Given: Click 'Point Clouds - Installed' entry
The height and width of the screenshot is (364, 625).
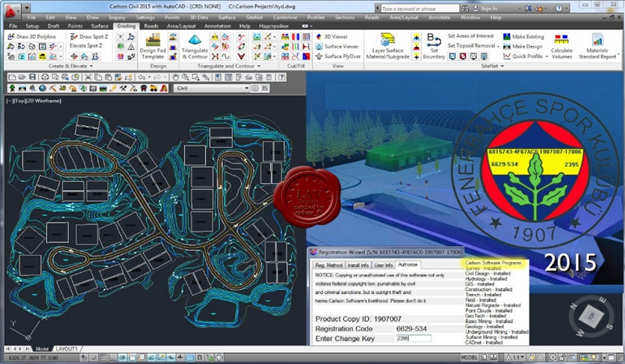Looking at the screenshot, I should coord(488,311).
